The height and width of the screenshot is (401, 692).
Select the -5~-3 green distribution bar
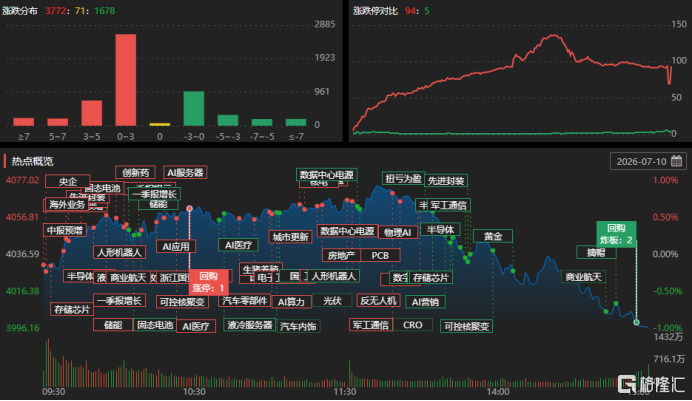(x=228, y=120)
